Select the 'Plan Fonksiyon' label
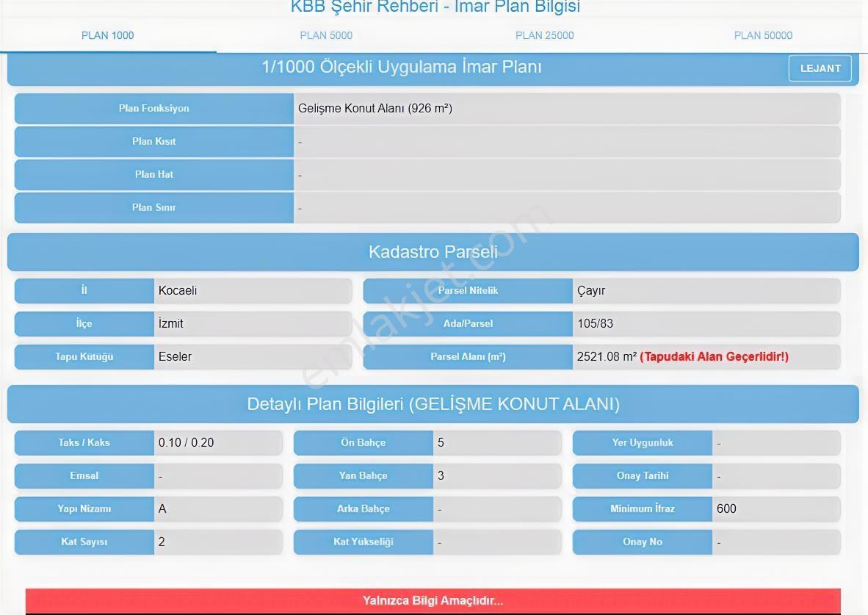868x615 pixels. (x=154, y=109)
